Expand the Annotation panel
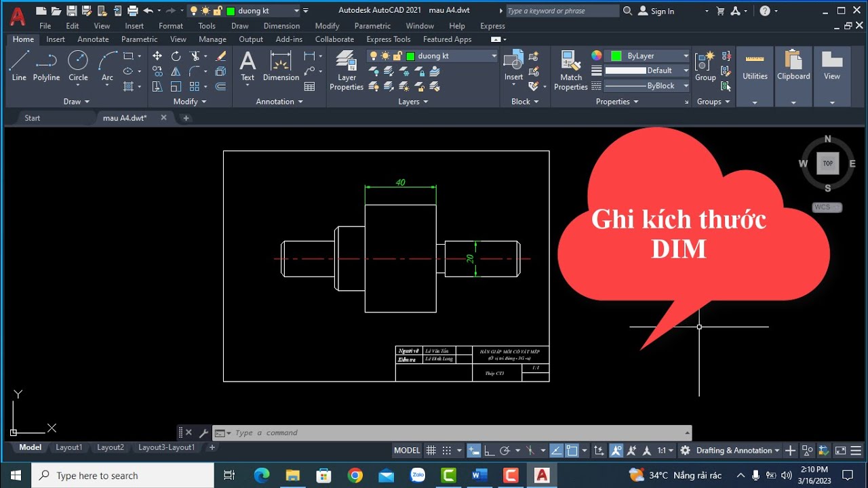 click(279, 102)
